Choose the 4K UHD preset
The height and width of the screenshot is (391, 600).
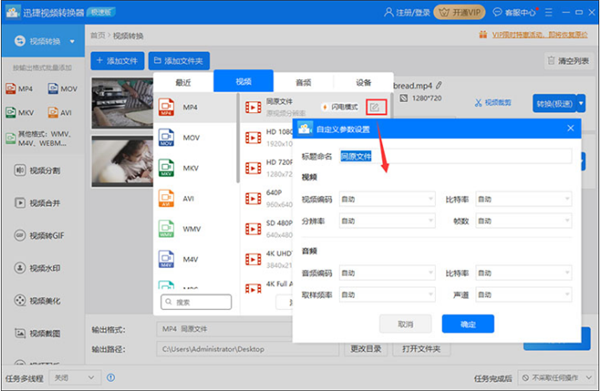point(268,259)
